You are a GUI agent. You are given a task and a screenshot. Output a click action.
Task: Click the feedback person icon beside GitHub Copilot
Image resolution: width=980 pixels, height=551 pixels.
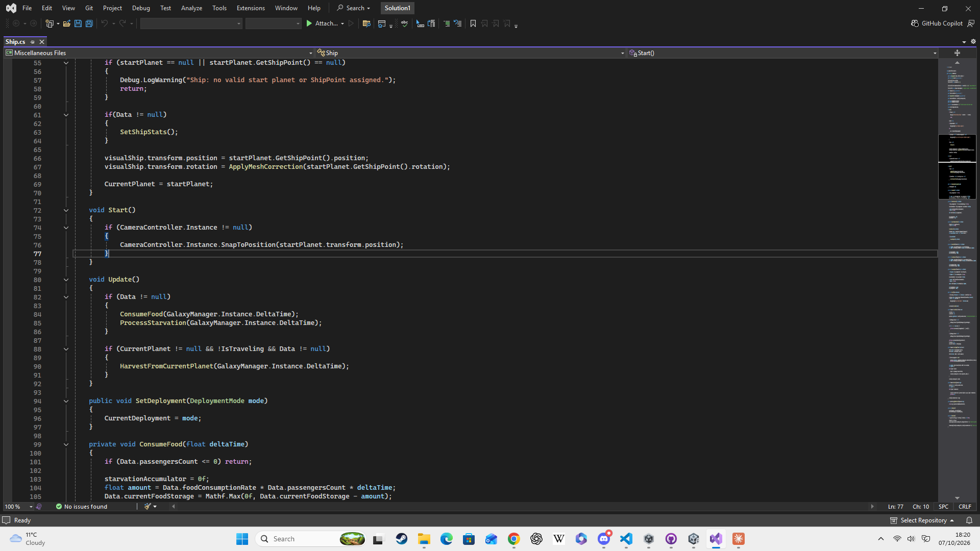point(971,23)
